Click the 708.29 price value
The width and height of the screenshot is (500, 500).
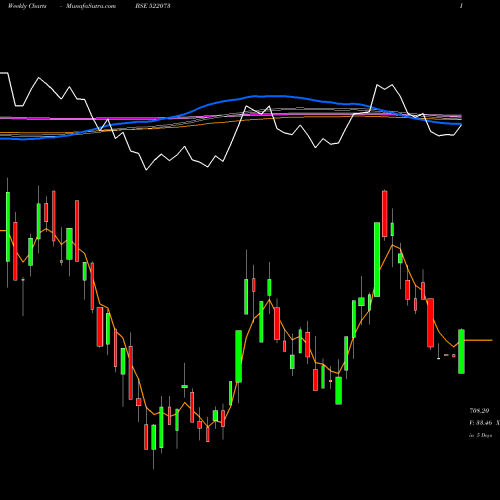tap(479, 411)
